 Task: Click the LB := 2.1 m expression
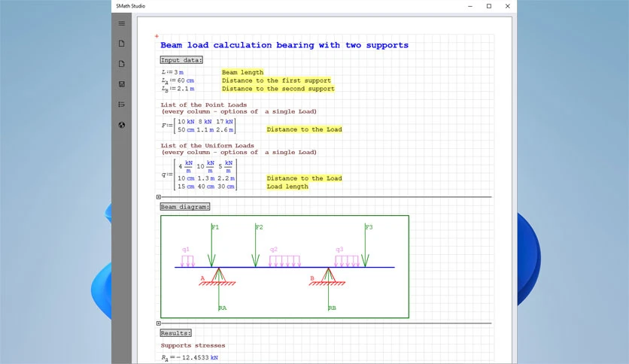click(x=178, y=89)
